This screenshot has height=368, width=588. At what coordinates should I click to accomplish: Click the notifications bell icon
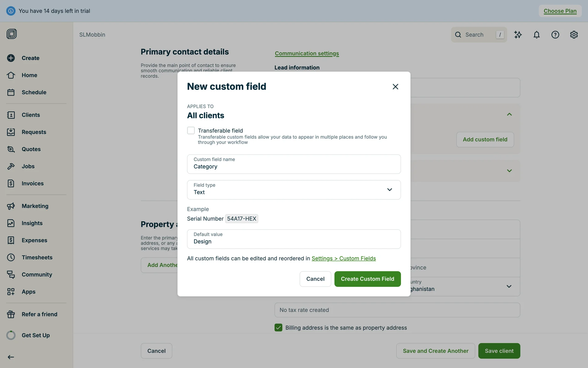click(537, 35)
